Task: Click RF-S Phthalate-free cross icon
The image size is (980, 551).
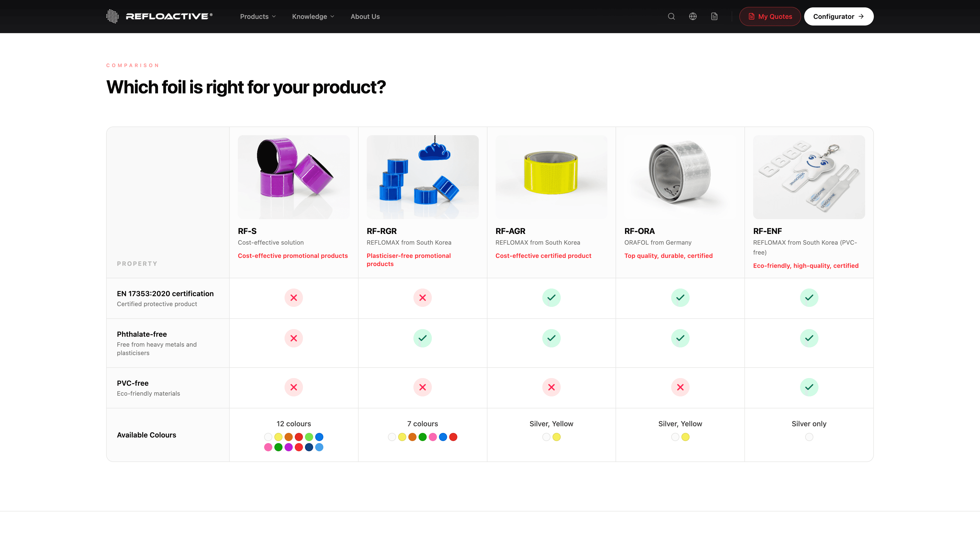Action: [294, 339]
